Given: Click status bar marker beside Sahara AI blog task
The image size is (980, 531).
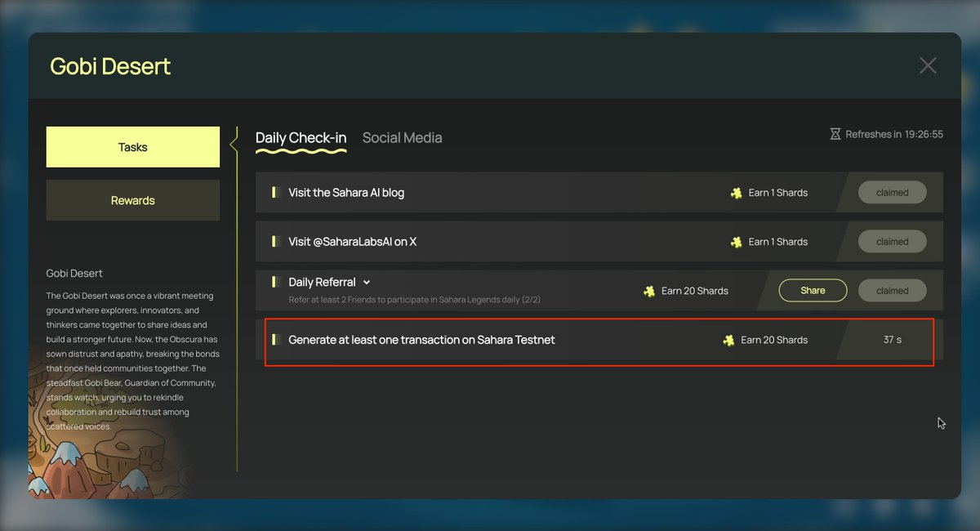Looking at the screenshot, I should click(x=275, y=193).
